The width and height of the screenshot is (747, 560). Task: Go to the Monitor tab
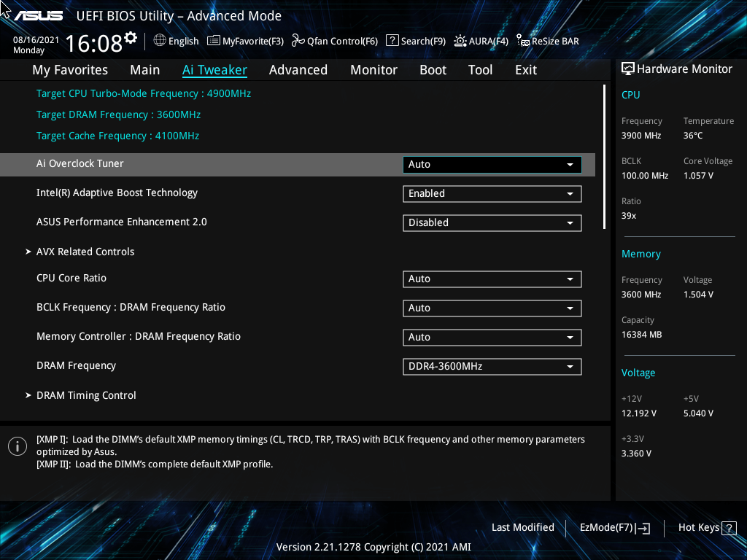coord(374,70)
